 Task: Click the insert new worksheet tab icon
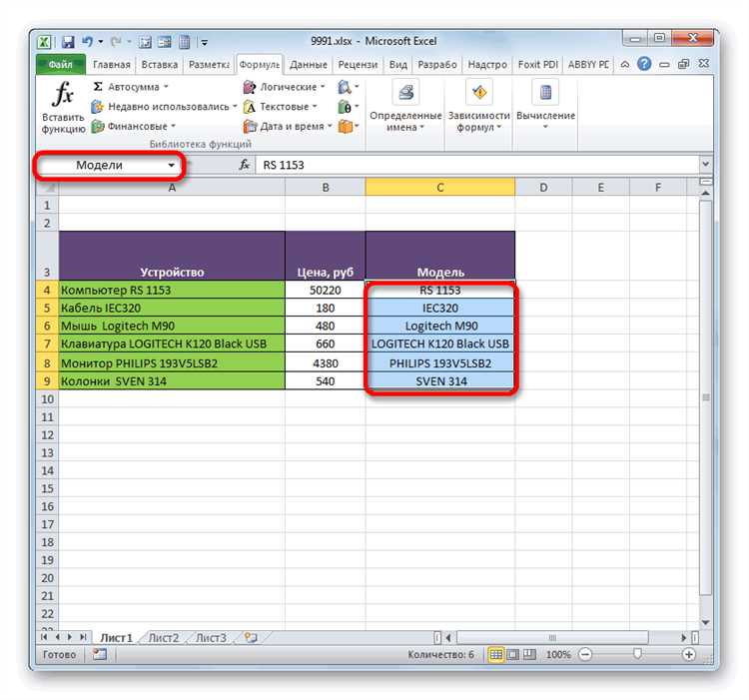click(251, 637)
